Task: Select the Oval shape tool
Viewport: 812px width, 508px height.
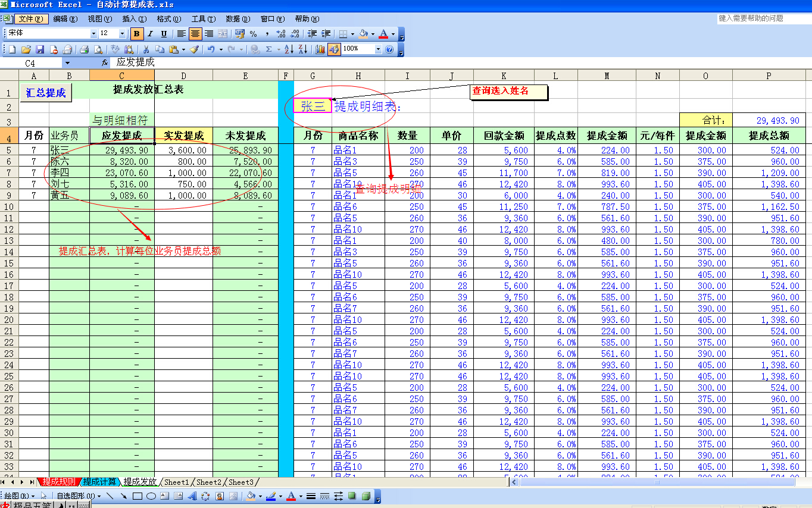Action: point(151,496)
